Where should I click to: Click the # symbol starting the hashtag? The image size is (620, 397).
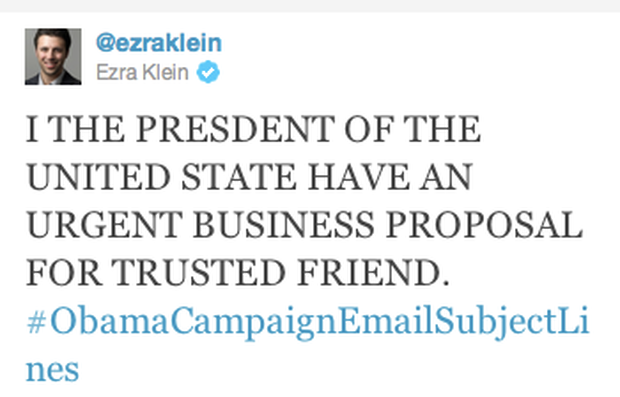tap(36, 322)
